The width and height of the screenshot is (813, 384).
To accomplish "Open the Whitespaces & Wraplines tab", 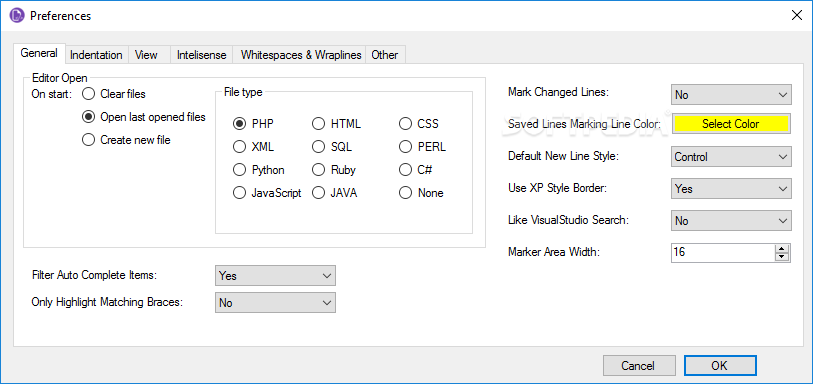I will tap(301, 54).
